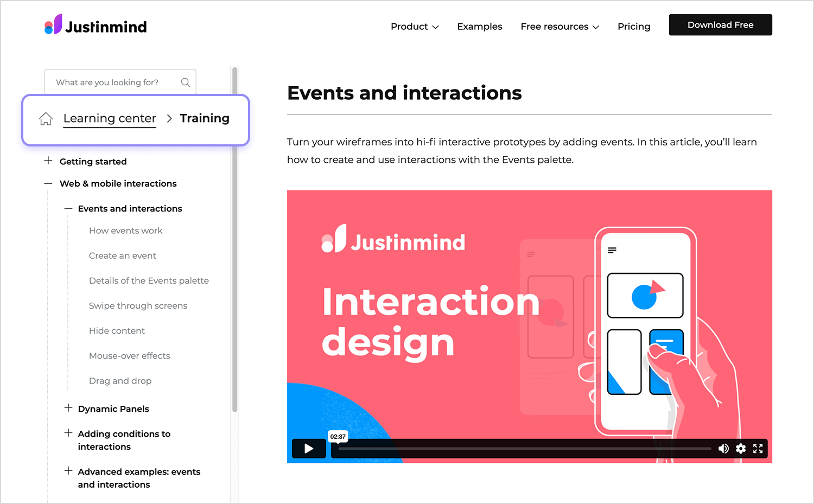Open the Product dropdown menu
The width and height of the screenshot is (814, 504).
415,27
